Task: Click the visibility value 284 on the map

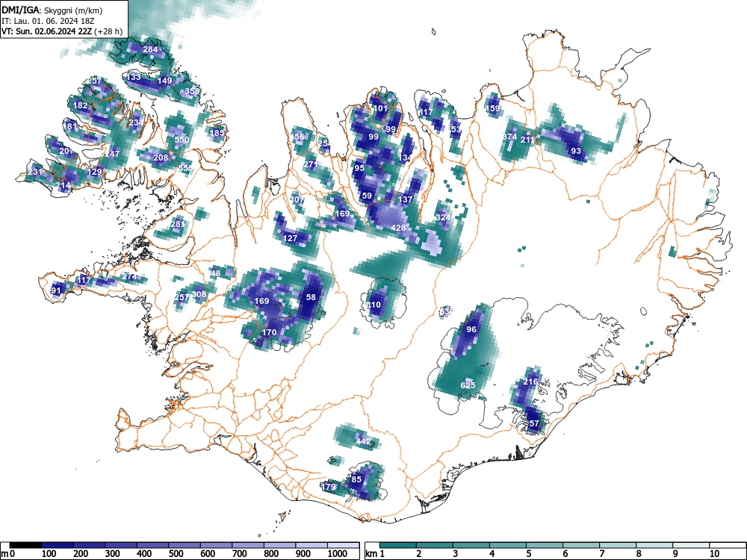Action: (150, 49)
